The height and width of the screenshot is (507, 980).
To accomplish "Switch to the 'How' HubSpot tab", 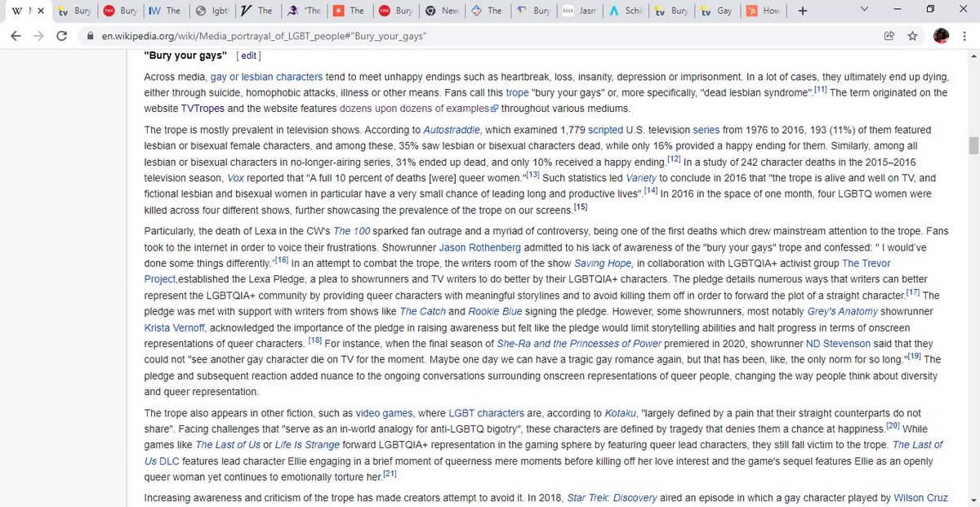I will click(764, 11).
